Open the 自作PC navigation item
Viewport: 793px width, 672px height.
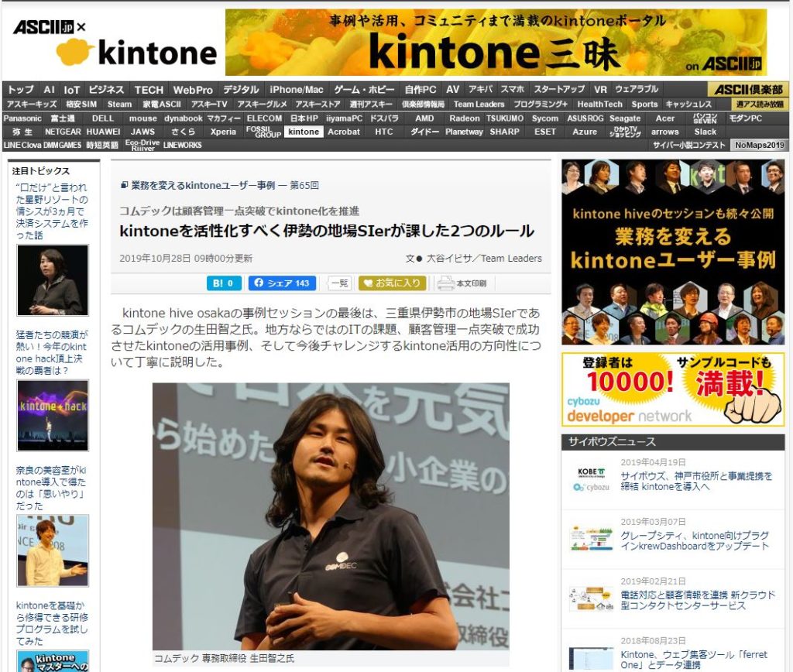[x=421, y=90]
